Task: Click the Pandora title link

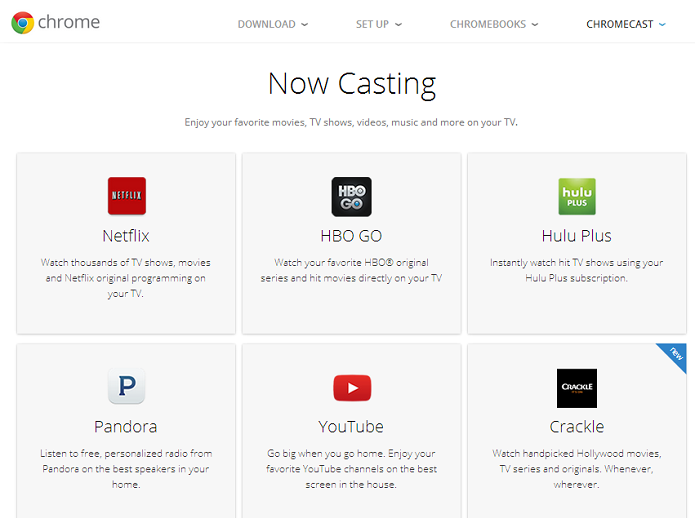Action: [126, 427]
